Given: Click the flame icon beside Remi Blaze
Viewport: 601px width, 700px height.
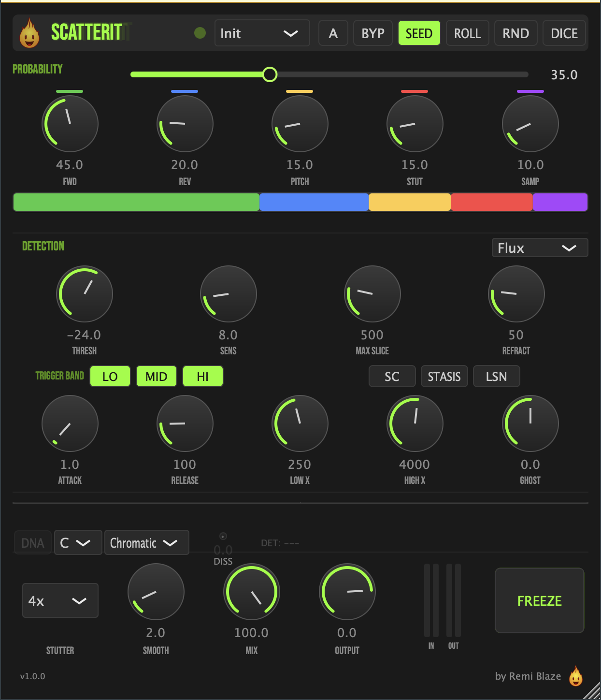Looking at the screenshot, I should point(575,676).
